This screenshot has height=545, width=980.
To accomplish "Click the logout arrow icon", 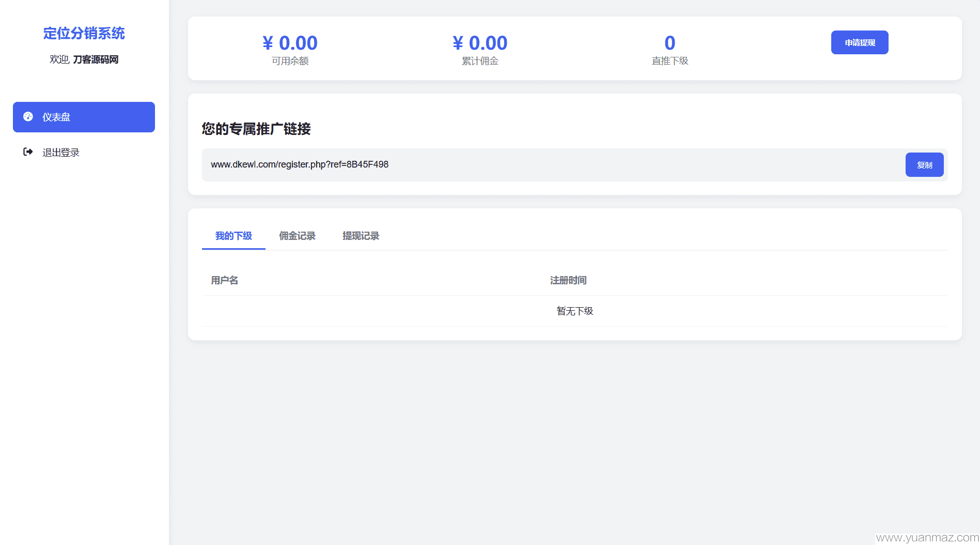I will (x=28, y=152).
